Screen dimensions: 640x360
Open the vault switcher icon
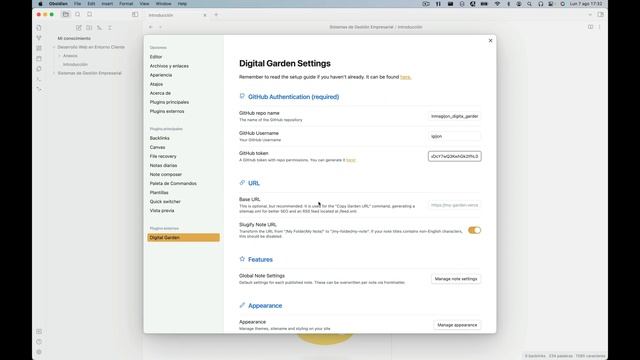click(39, 331)
